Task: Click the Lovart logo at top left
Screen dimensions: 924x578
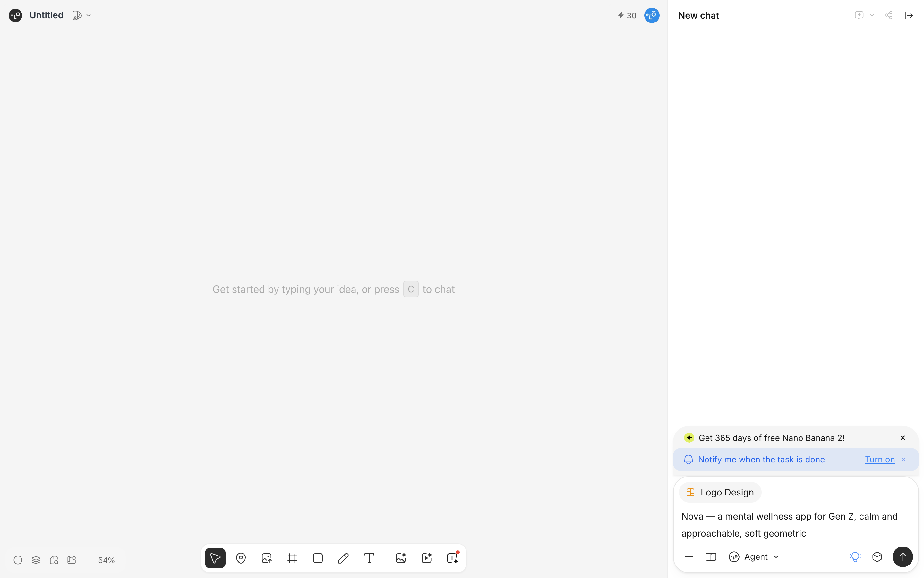Action: 15,15
